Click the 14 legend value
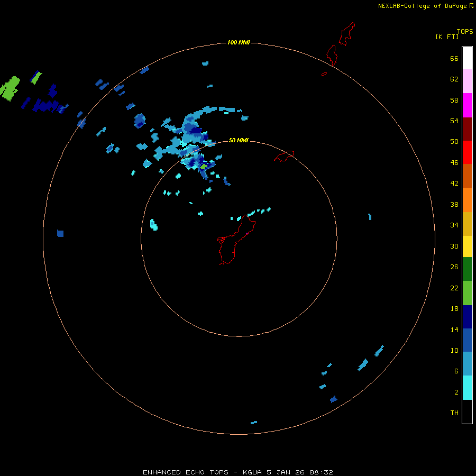 454,329
